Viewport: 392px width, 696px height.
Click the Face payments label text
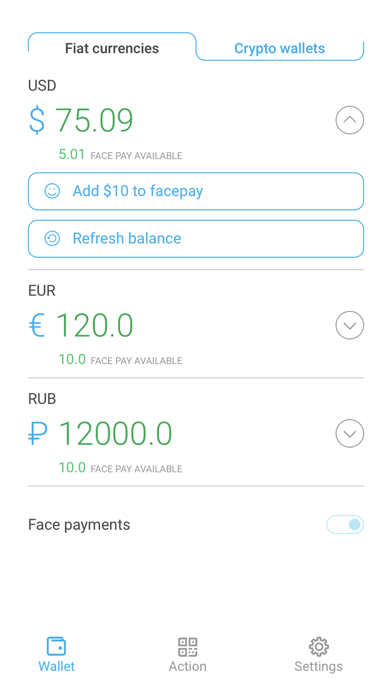tap(79, 525)
